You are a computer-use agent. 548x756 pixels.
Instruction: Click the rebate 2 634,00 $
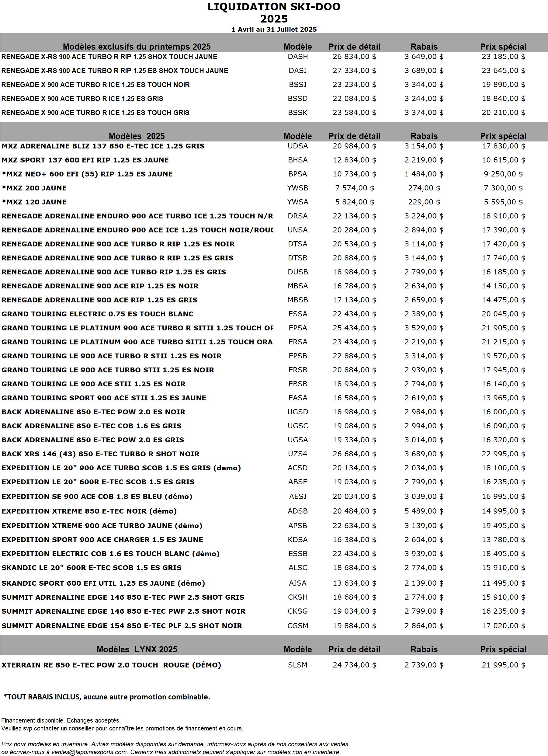pos(424,286)
